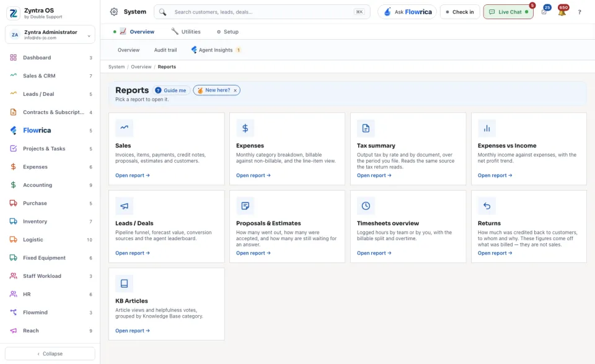
Task: Open Staff Workload in the sidebar
Action: 50,276
